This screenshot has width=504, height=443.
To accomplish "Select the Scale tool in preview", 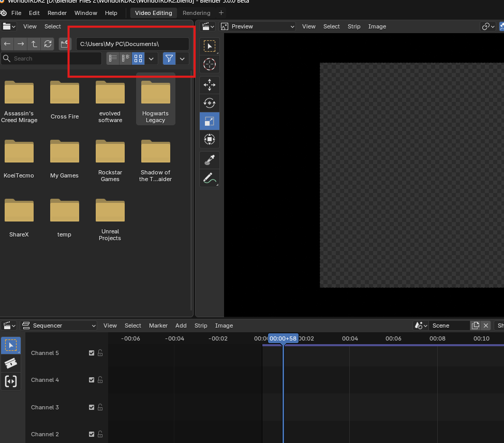I will (x=210, y=121).
